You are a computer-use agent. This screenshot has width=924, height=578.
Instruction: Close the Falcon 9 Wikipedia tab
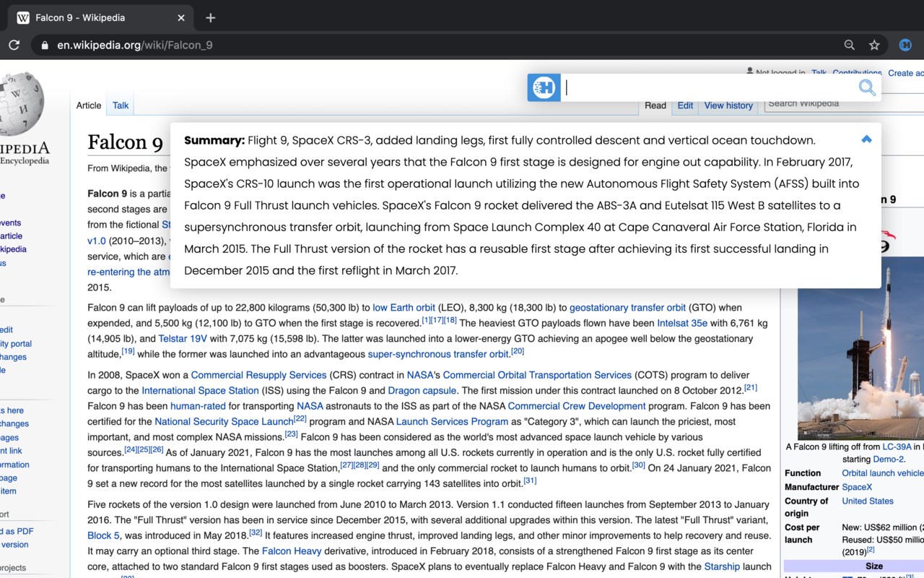pos(181,17)
